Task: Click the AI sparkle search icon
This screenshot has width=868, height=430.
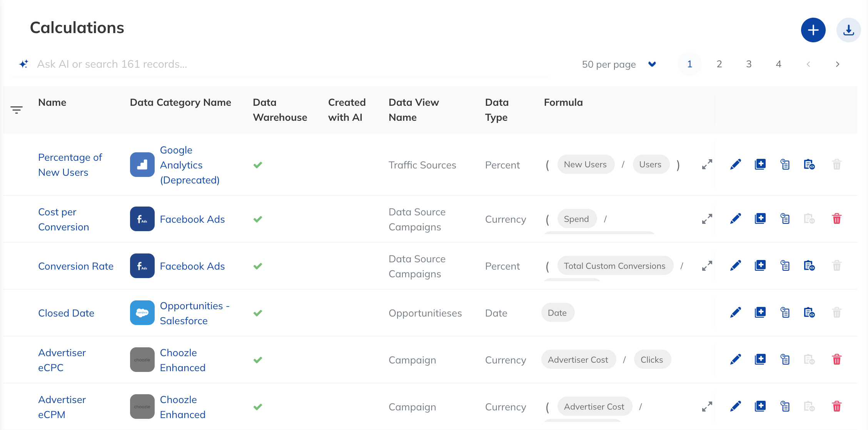Action: point(24,64)
